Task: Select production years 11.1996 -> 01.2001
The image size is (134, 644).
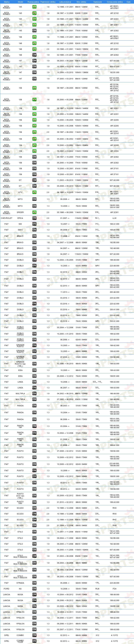Action: (65, 37)
